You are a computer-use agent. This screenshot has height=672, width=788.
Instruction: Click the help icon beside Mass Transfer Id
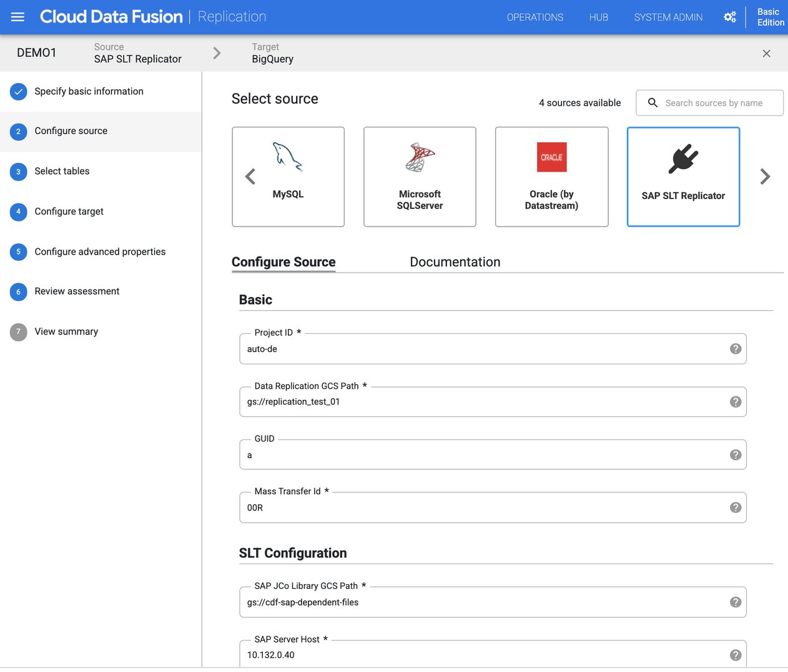[x=736, y=507]
